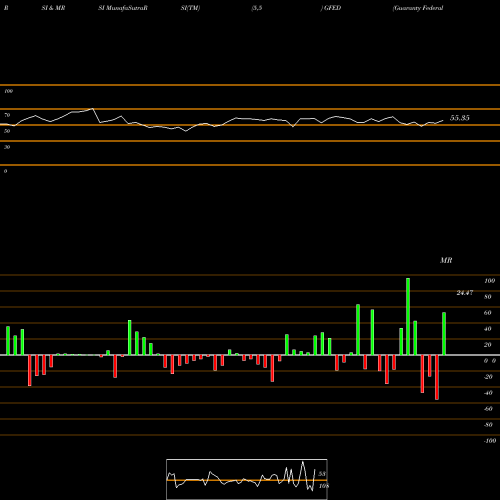The width and height of the screenshot is (500, 500).
Task: Click the -80 label on MR axis
Action: point(488,425)
